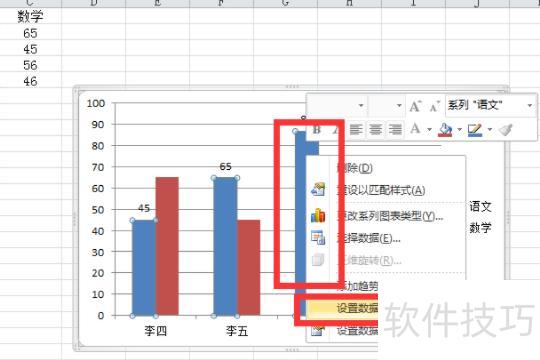Select the red 数学 bar for 李五
Image resolution: width=540 pixels, height=360 pixels.
pos(248,268)
